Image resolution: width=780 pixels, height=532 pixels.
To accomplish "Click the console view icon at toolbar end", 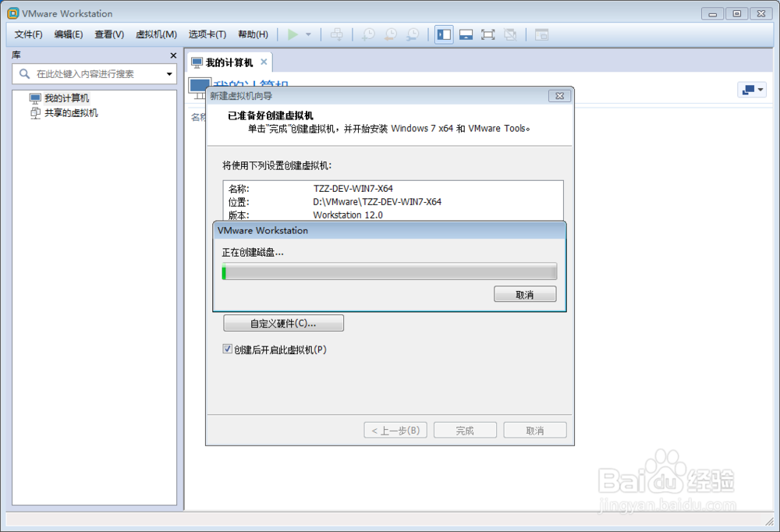I will [541, 34].
